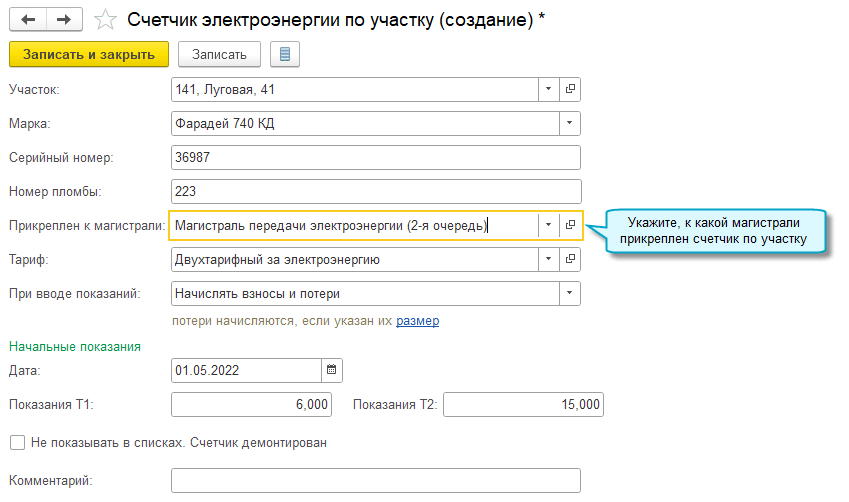
Task: Follow the размер hyperlink
Action: coord(417,321)
